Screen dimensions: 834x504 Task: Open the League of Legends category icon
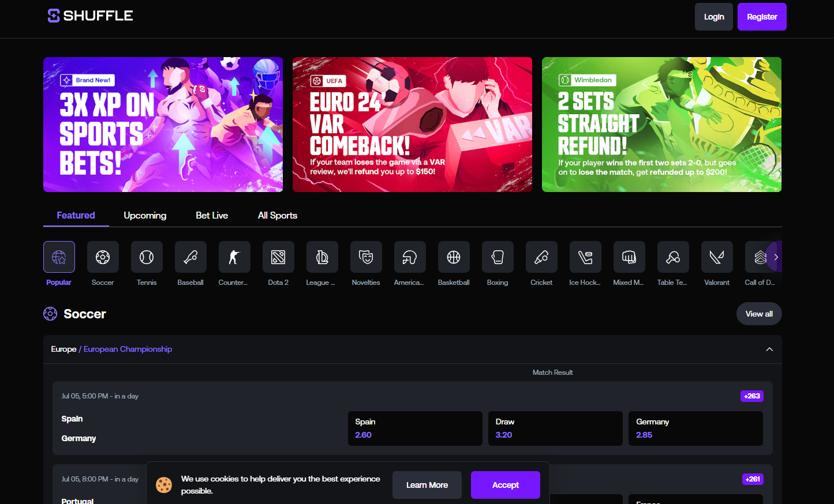(x=322, y=257)
